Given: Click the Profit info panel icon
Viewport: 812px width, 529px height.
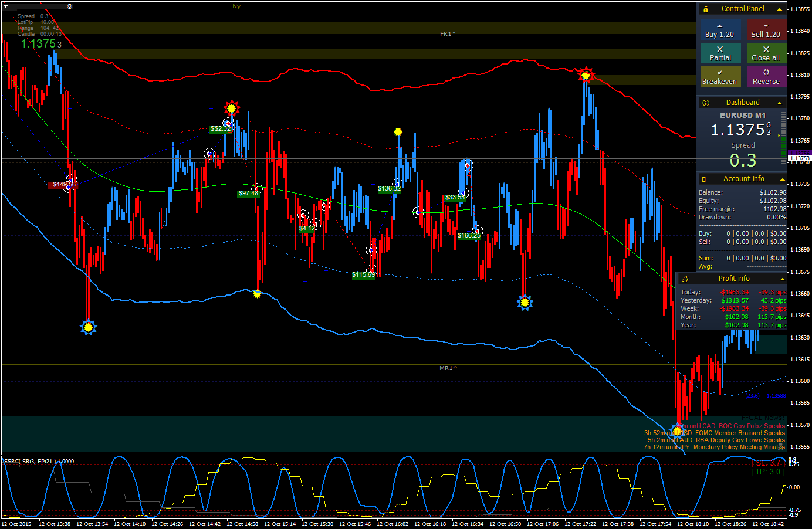Looking at the screenshot, I should click(x=685, y=279).
